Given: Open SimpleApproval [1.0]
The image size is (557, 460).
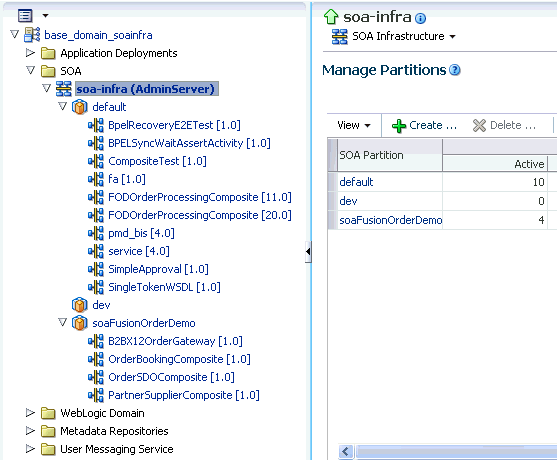Looking at the screenshot, I should pos(158,269).
